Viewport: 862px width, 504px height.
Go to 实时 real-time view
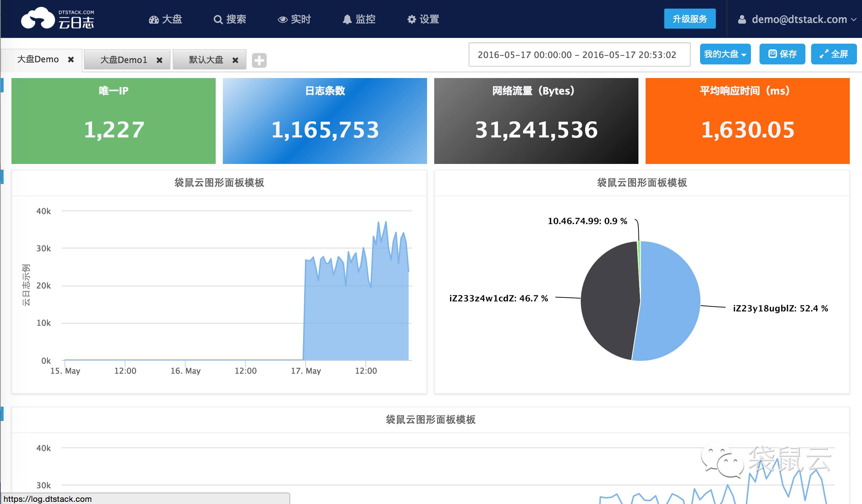pos(294,19)
